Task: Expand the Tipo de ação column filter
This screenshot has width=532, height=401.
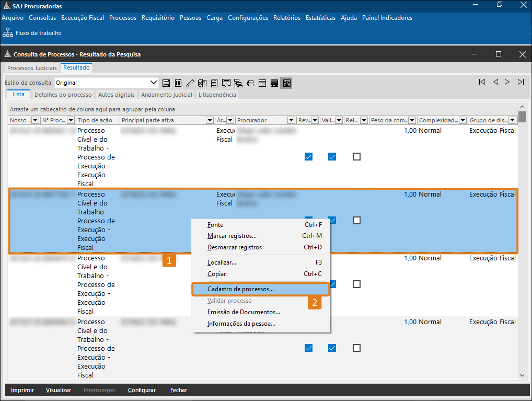Action: (115, 120)
